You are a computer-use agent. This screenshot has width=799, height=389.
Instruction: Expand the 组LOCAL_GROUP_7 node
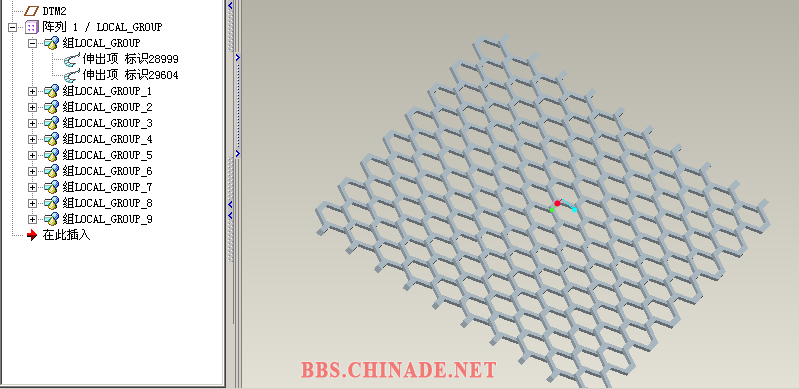pos(33,187)
